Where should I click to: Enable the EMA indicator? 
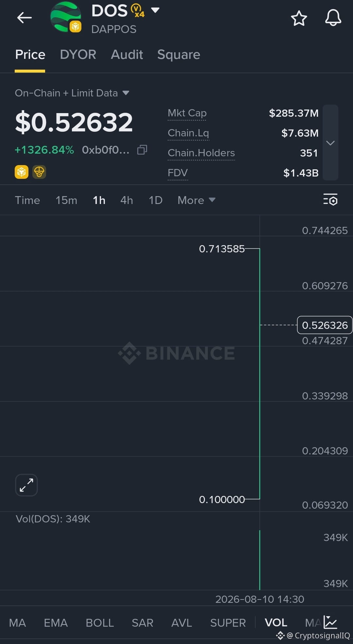tap(56, 623)
